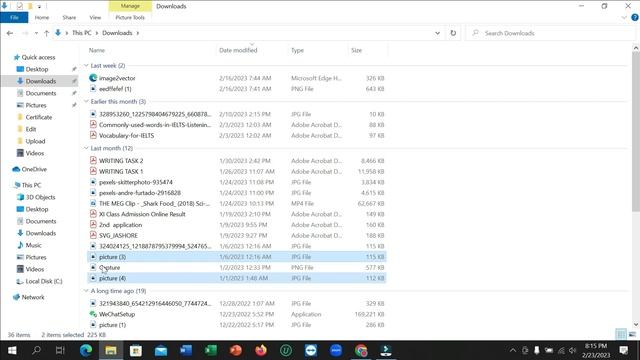
Task: Click inside the Search Downloads box
Action: click(x=551, y=33)
